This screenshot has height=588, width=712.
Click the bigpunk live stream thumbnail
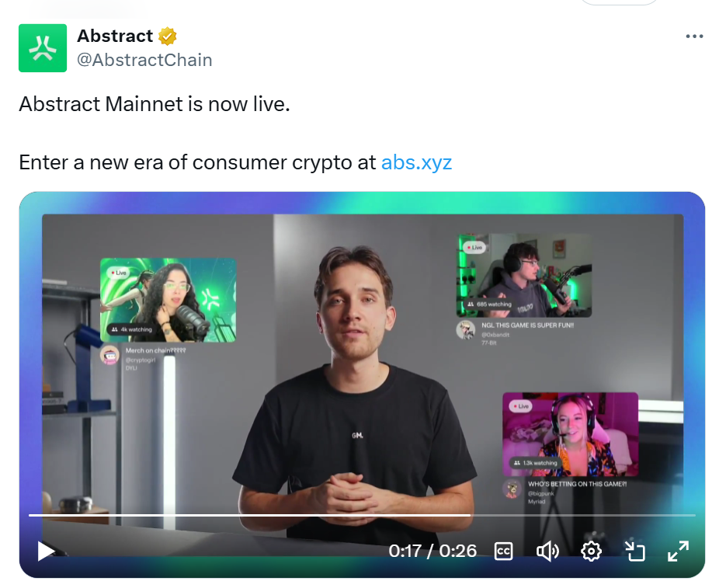coord(571,434)
